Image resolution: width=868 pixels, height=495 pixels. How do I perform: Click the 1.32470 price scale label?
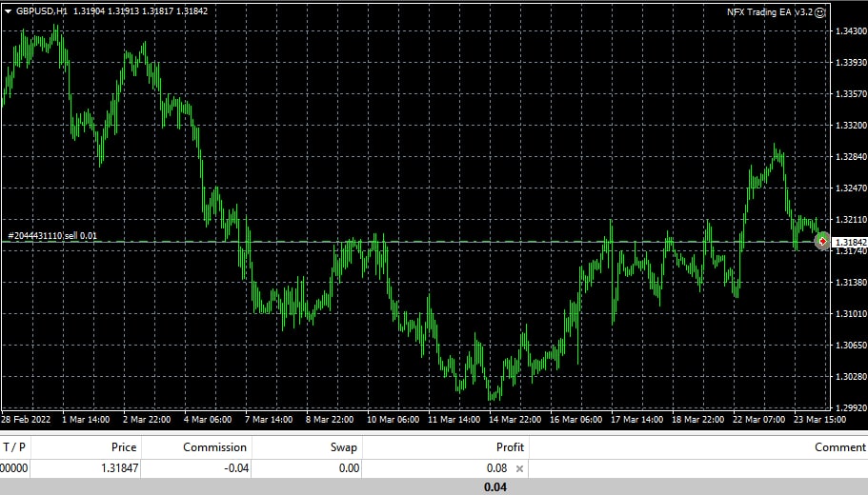[x=851, y=188]
